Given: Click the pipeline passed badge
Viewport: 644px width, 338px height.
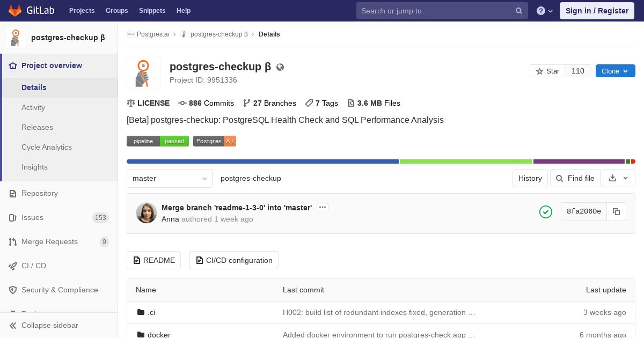Looking at the screenshot, I should click(x=158, y=141).
